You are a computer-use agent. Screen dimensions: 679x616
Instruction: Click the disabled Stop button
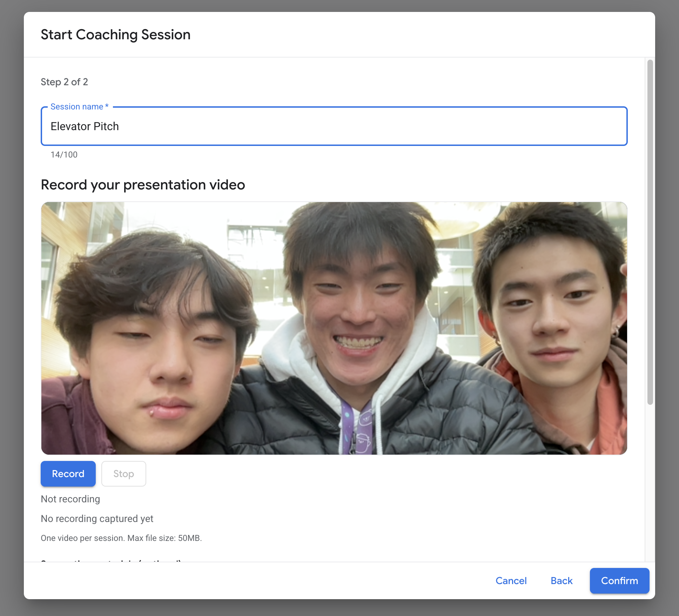click(x=123, y=474)
